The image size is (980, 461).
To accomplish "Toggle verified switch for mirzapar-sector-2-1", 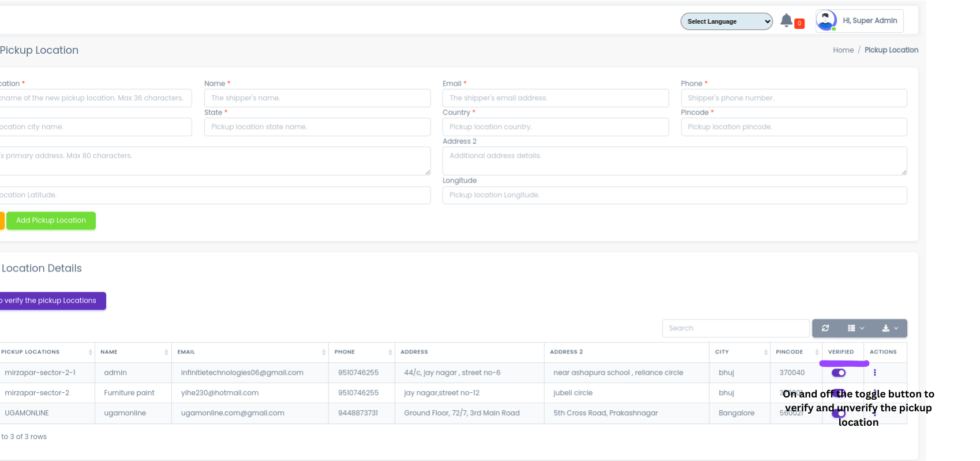I will point(839,373).
